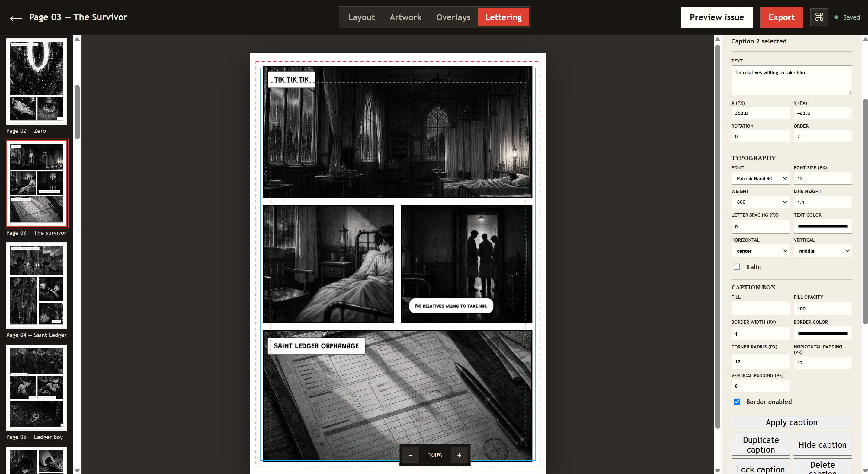Click the Duplicate caption button
This screenshot has width=868, height=474.
[761, 444]
